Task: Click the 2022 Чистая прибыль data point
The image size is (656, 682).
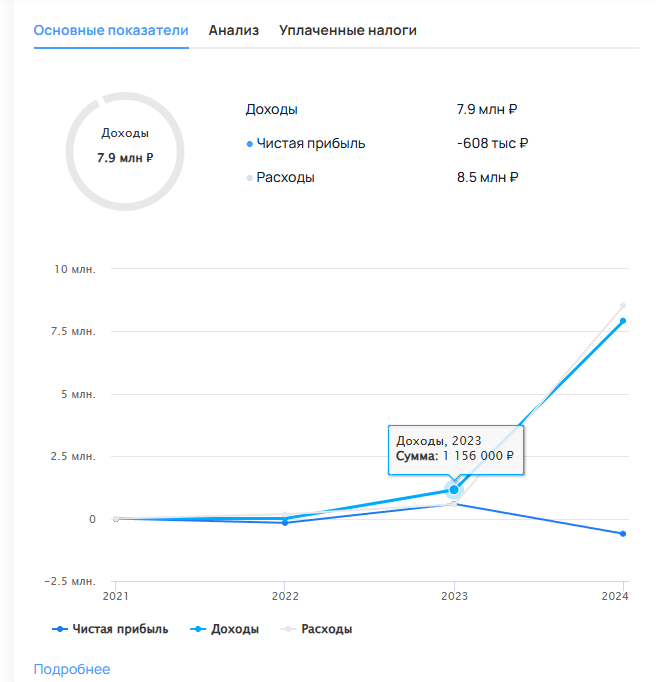Action: [x=285, y=522]
